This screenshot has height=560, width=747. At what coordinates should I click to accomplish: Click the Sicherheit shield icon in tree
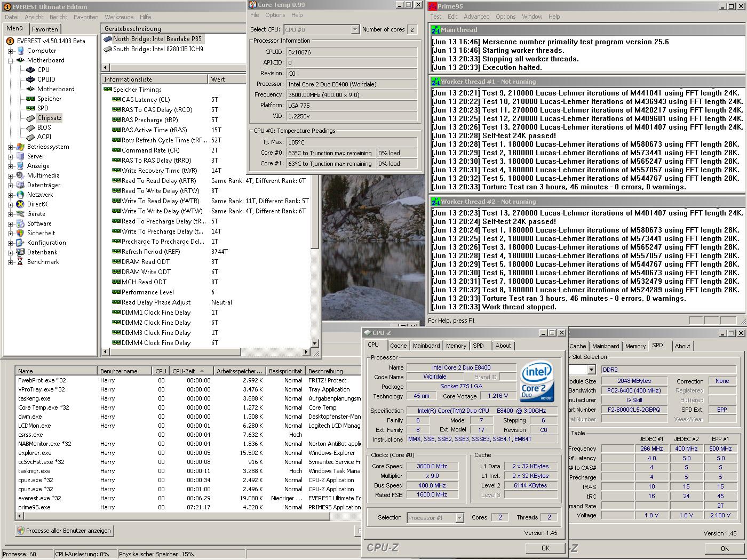coord(20,233)
